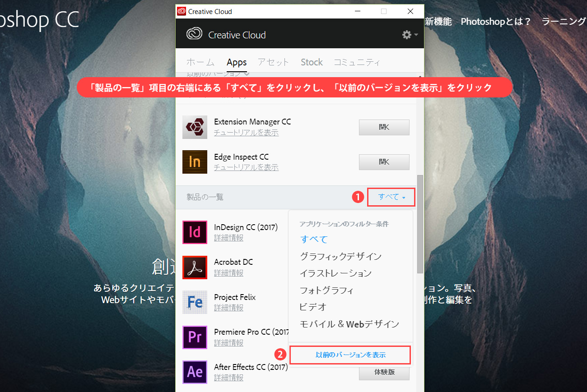Click the InDesign CC app icon
The image size is (587, 392).
(x=195, y=232)
